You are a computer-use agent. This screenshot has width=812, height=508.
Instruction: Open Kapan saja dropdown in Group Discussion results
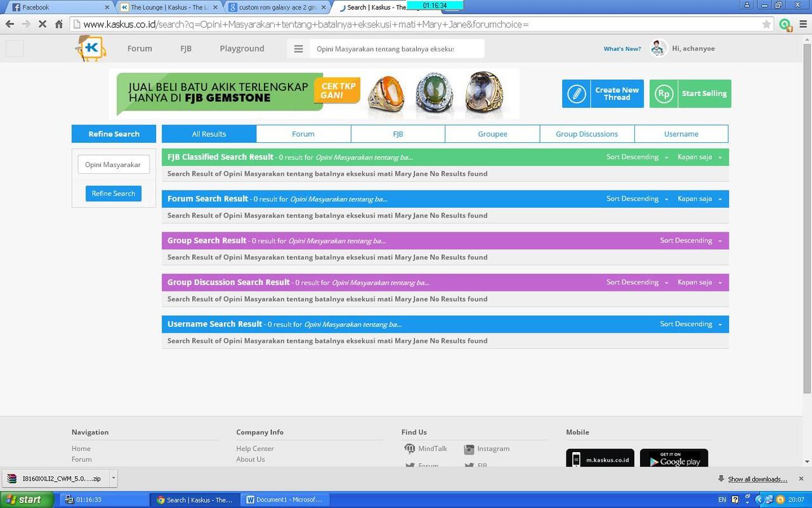pyautogui.click(x=700, y=283)
